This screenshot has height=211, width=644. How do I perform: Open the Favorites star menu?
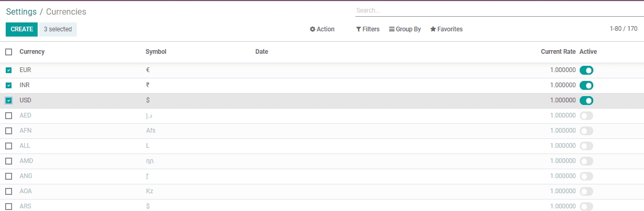point(446,29)
